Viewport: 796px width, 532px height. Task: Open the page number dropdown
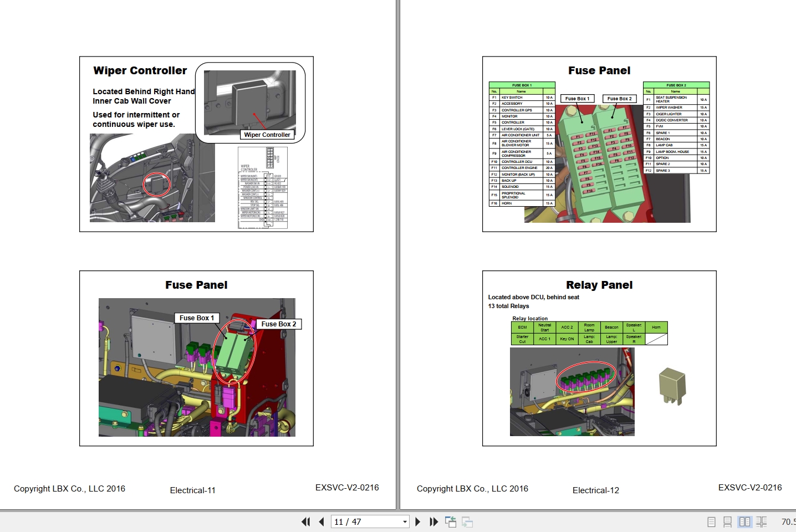tap(404, 521)
